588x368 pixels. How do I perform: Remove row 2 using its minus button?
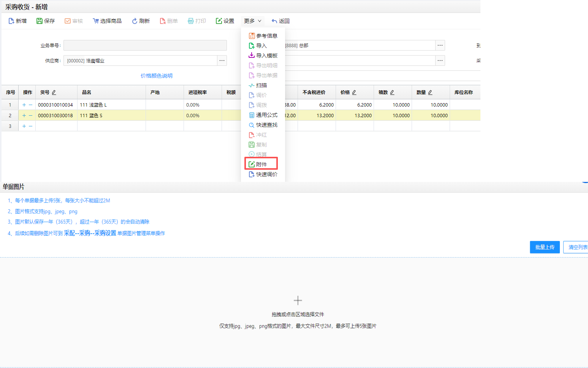pos(31,115)
